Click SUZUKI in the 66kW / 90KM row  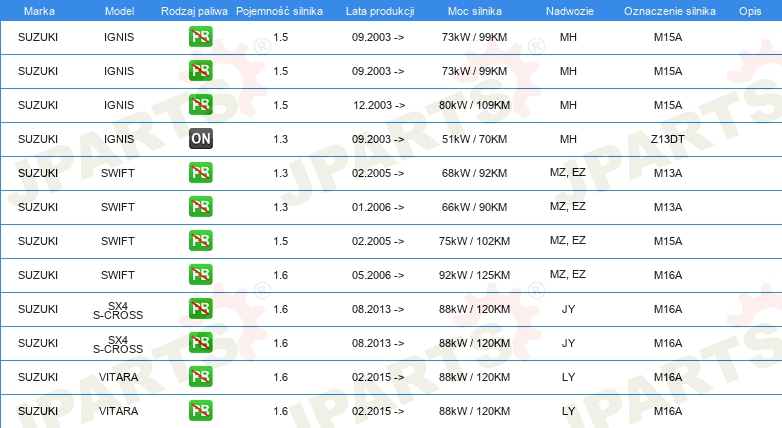[x=38, y=207]
